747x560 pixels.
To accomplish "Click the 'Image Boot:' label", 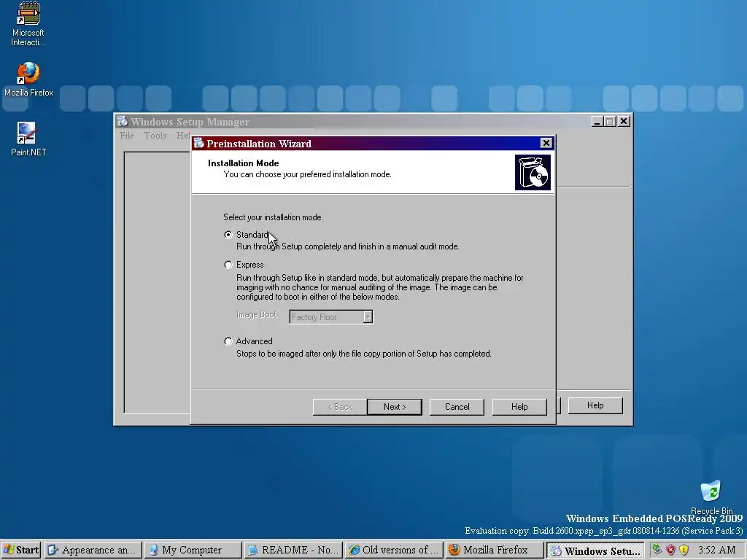I will tap(257, 315).
